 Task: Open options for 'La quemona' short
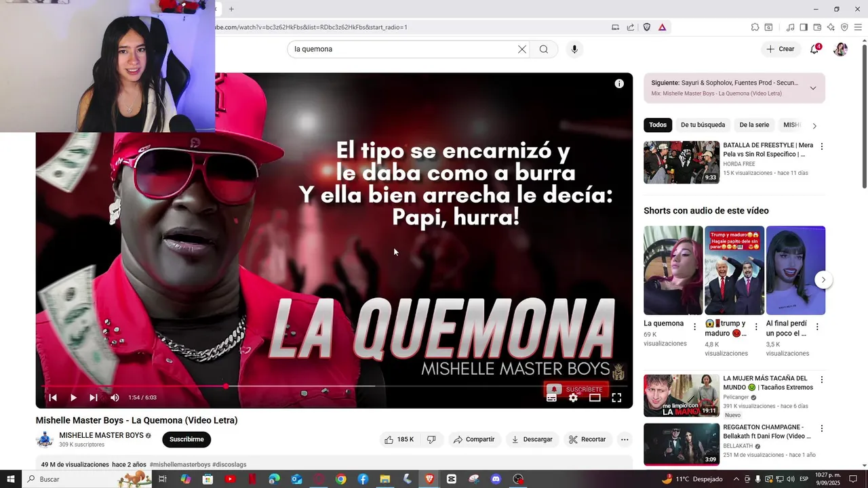694,327
